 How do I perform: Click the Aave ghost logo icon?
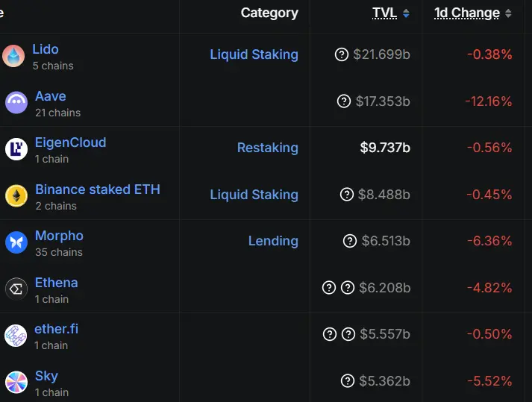(x=16, y=103)
